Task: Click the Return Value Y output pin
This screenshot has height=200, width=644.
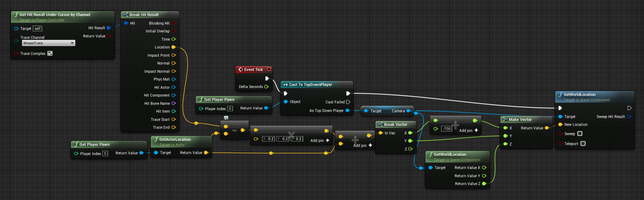Action: [484, 176]
